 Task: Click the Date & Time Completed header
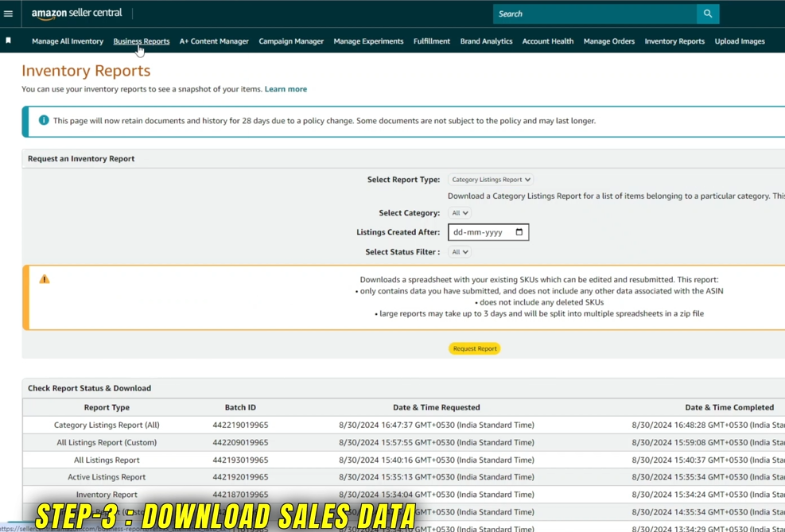coord(729,407)
